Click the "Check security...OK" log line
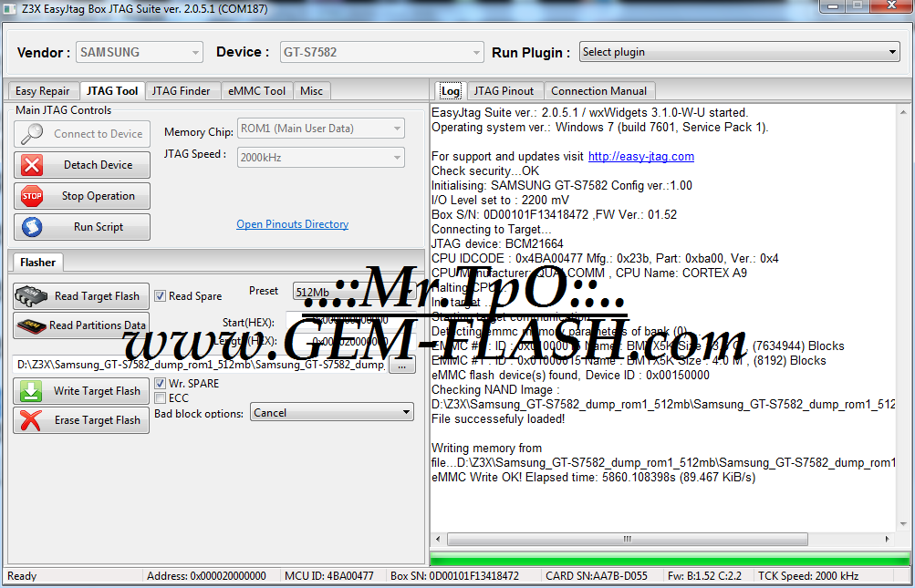 [x=485, y=170]
